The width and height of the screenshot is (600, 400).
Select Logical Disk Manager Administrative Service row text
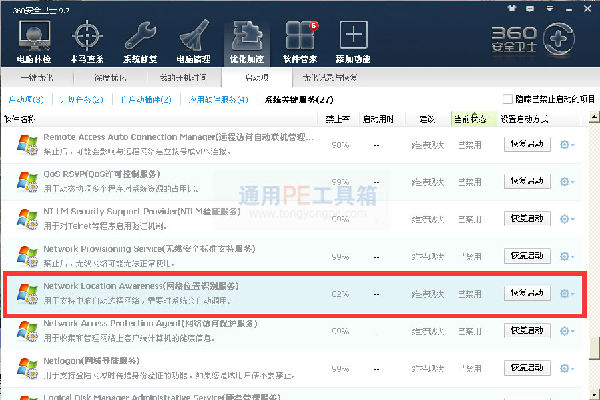[x=162, y=396]
